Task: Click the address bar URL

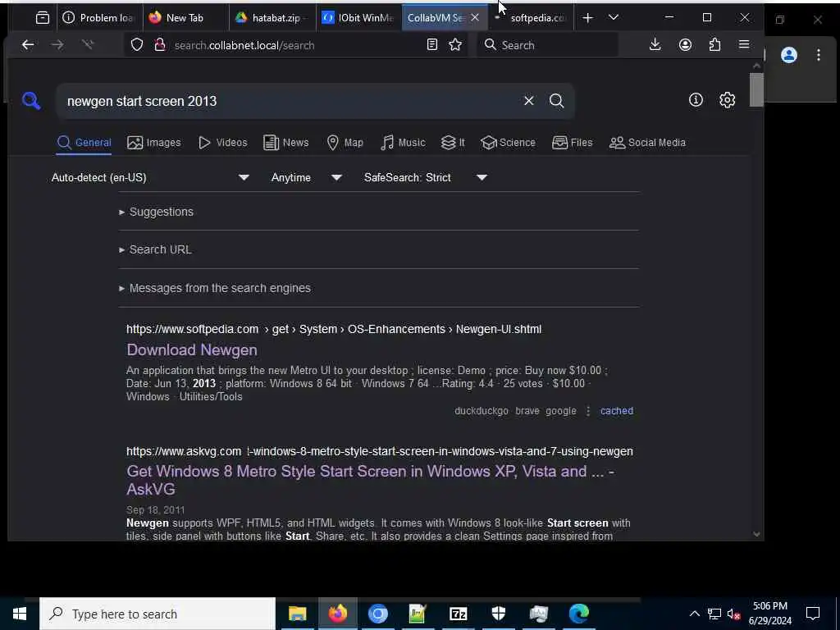Action: click(244, 45)
